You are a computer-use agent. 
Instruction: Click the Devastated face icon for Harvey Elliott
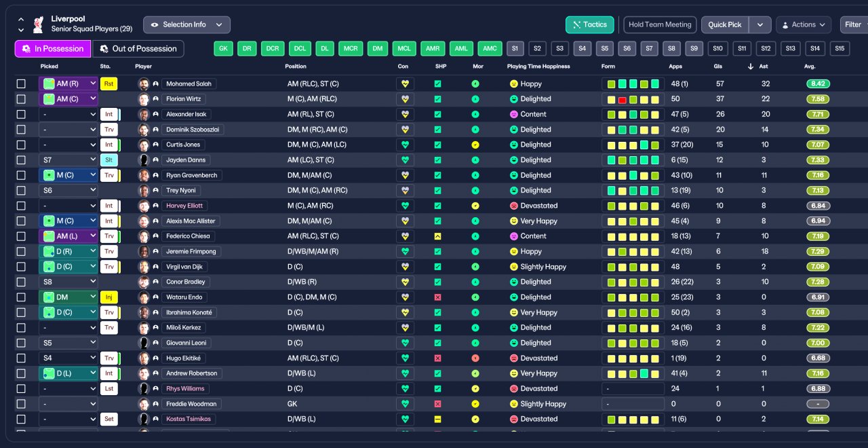tap(514, 206)
